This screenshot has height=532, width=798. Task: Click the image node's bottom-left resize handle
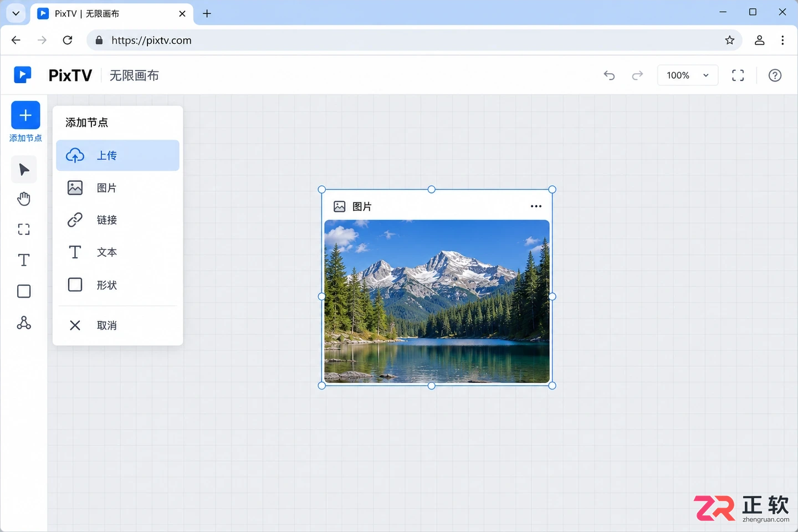pyautogui.click(x=322, y=386)
